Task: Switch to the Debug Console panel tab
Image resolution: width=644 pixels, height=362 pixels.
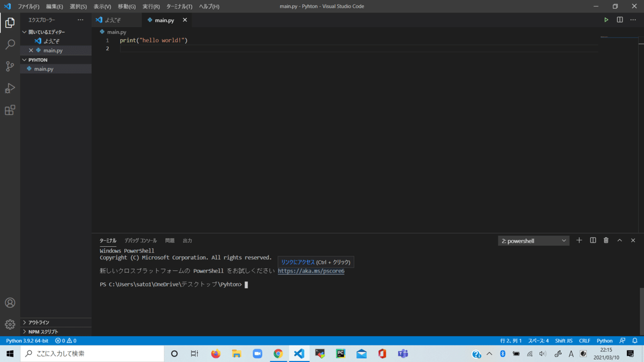Action: tap(141, 241)
